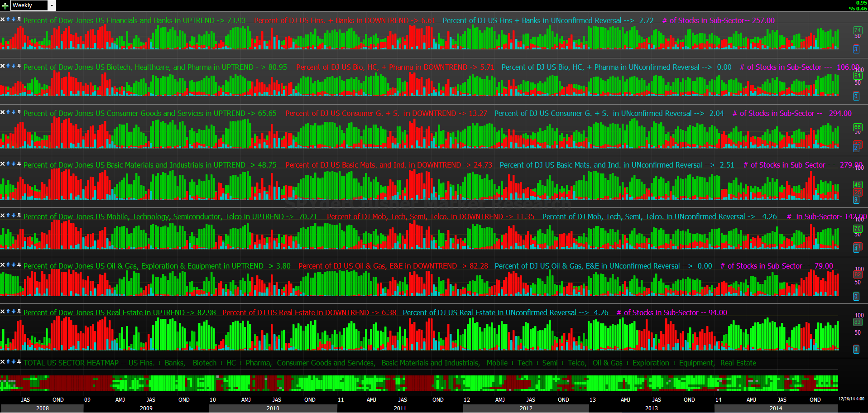Select the 2008 year on time axis

(42, 408)
